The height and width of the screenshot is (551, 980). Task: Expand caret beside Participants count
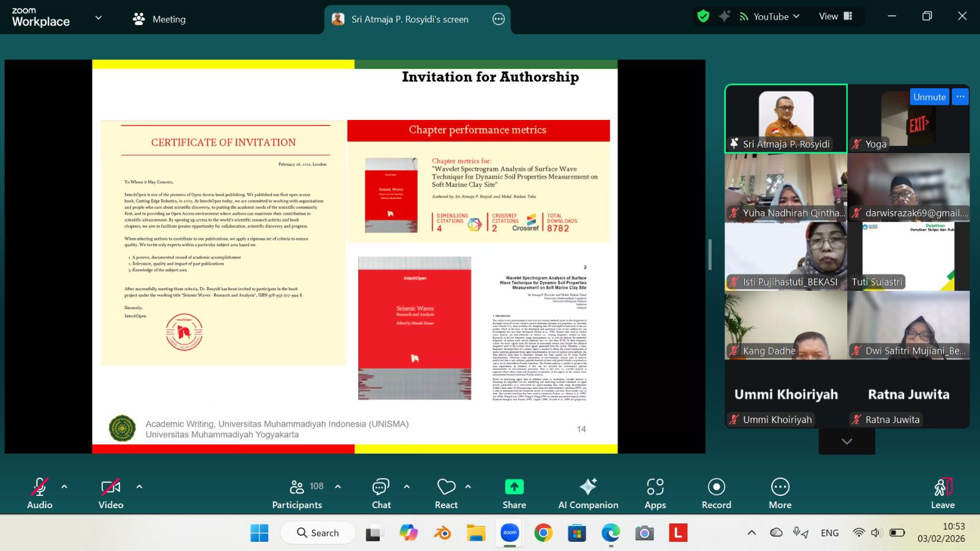point(337,487)
